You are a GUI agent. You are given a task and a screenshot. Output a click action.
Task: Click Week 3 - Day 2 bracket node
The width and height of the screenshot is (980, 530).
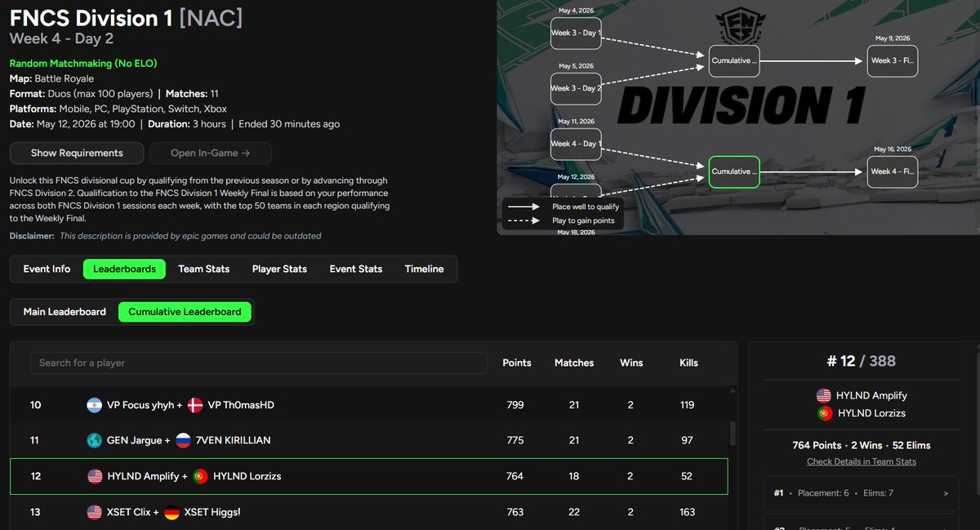(576, 88)
